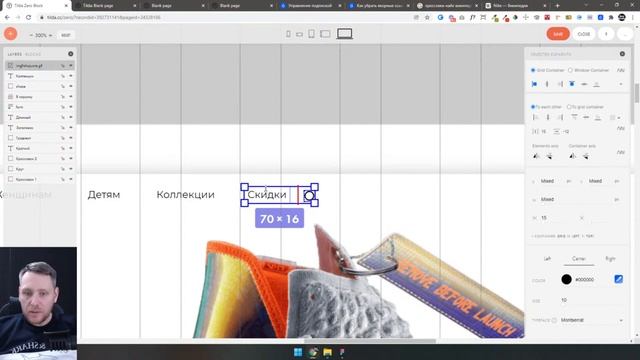640x360 pixels.
Task: Select the Grid Container radio option
Action: (x=533, y=70)
